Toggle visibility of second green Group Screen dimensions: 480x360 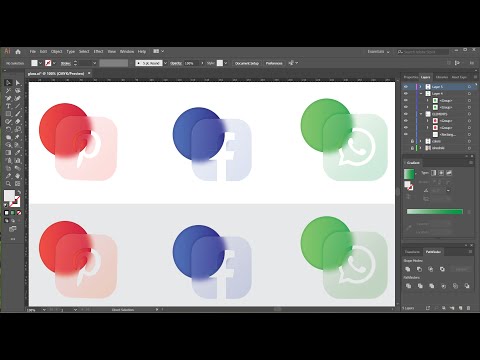(x=406, y=107)
